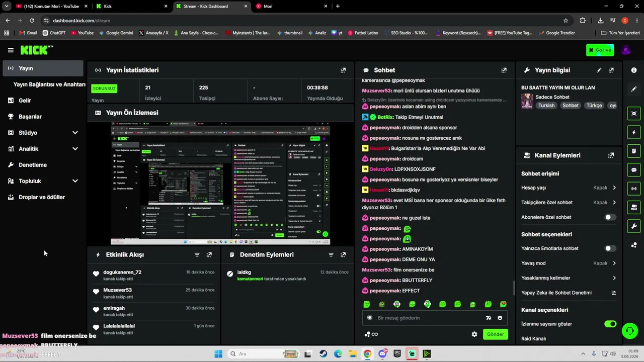Click the dogukaneren_72 follow event
This screenshot has height=362, width=644.
pos(154,275)
